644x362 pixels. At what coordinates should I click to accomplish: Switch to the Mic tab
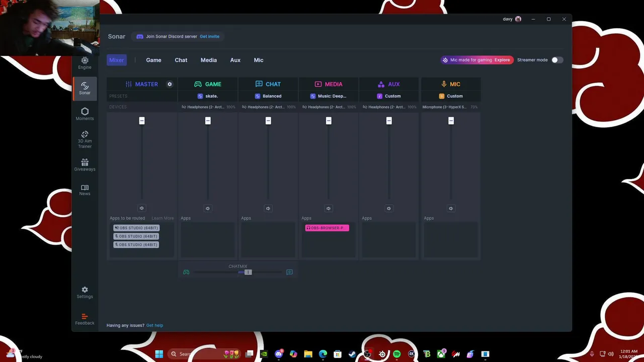point(259,60)
